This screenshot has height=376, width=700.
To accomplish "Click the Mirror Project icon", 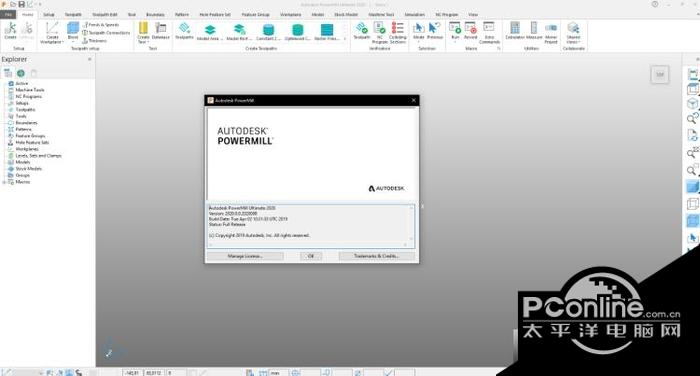I will 551,33.
